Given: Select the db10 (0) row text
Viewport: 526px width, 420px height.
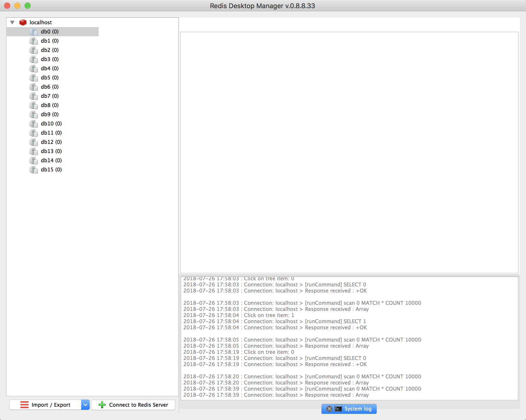Looking at the screenshot, I should pyautogui.click(x=51, y=124).
